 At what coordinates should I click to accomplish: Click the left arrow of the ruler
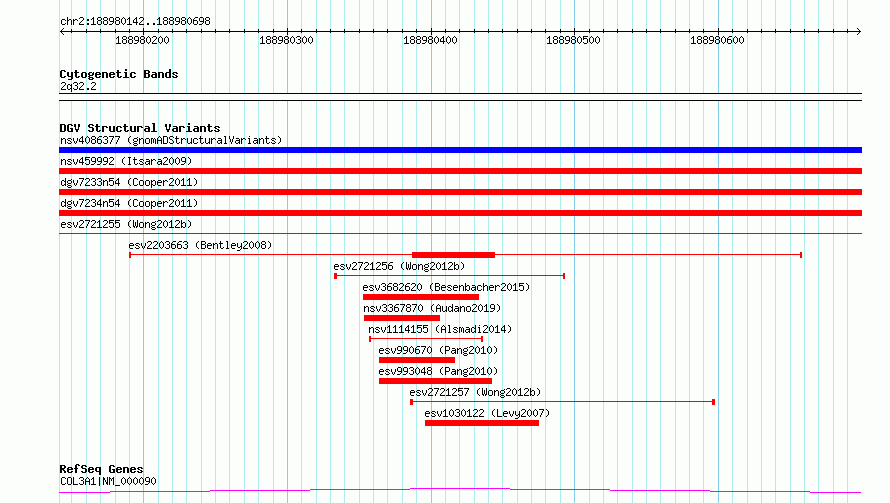tap(62, 31)
